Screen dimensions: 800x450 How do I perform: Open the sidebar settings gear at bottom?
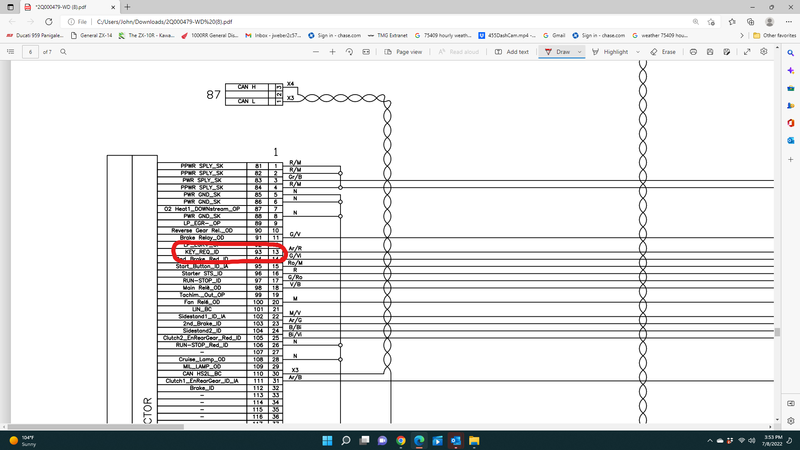[790, 421]
